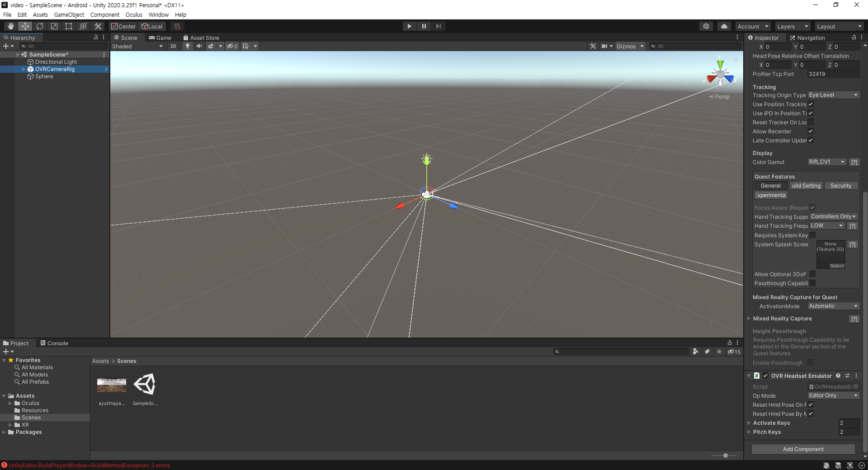This screenshot has height=470, width=868.
Task: Toggle Late Controller Update checkbox
Action: (811, 141)
